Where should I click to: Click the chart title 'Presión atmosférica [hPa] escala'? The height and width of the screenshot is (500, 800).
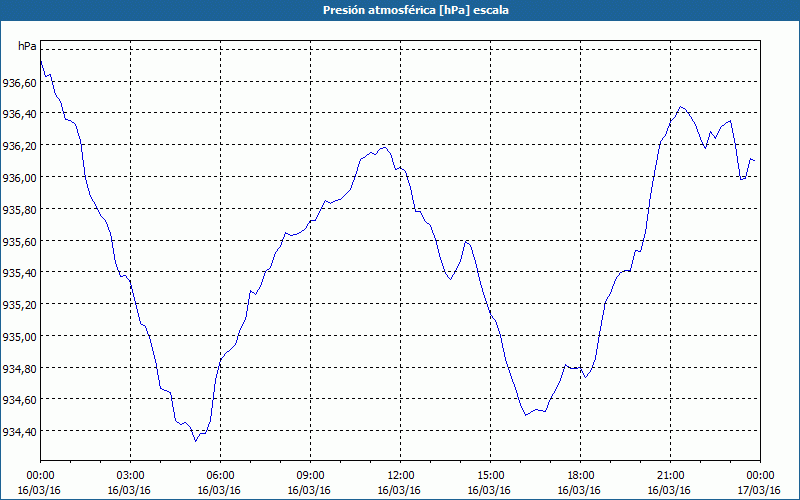click(415, 10)
